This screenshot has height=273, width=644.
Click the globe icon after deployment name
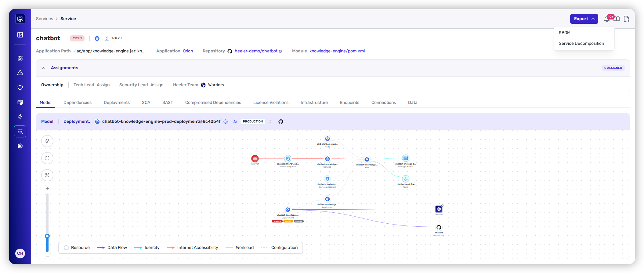click(226, 122)
